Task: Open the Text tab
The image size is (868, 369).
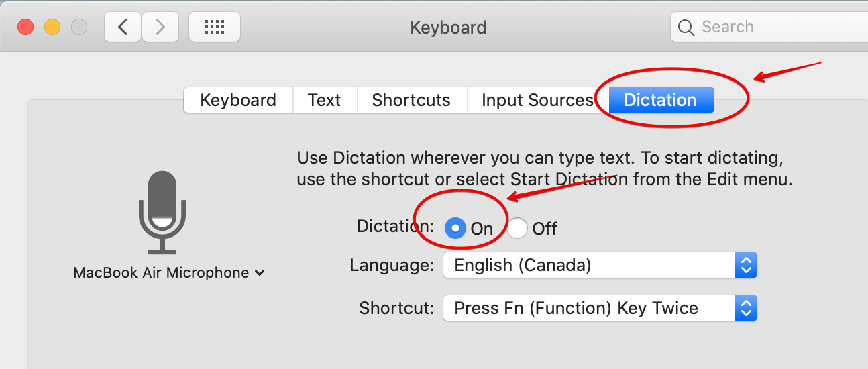Action: coord(325,100)
